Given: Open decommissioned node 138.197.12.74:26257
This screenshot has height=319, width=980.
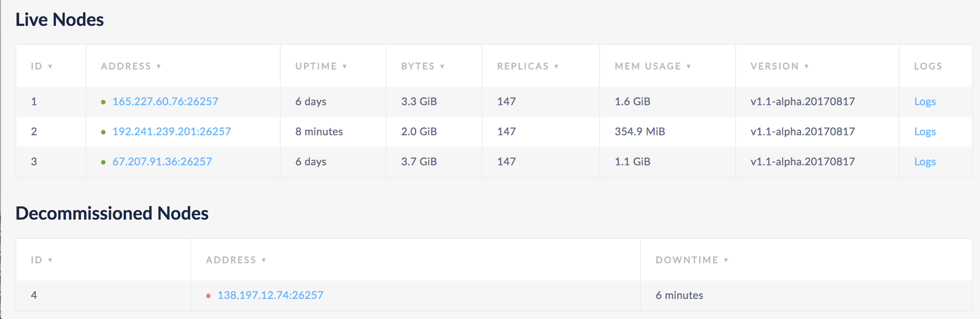Looking at the screenshot, I should (x=270, y=295).
